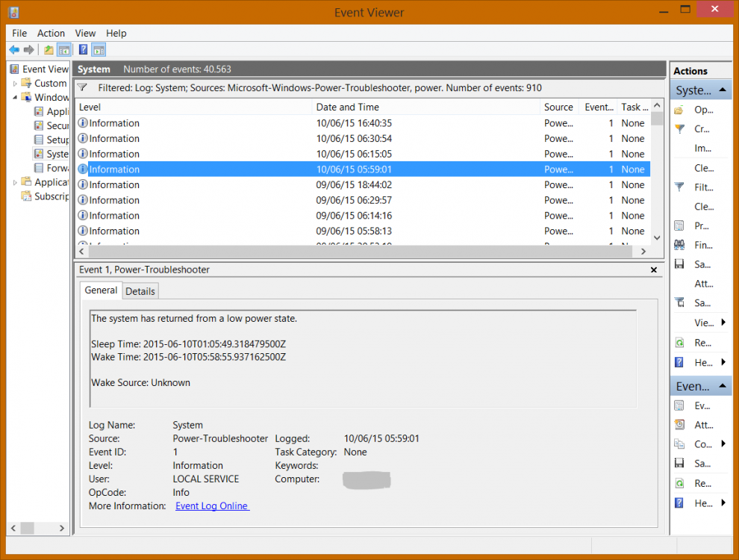Open Event Properties icon 'Ev...'
The image size is (739, 560).
click(x=679, y=405)
